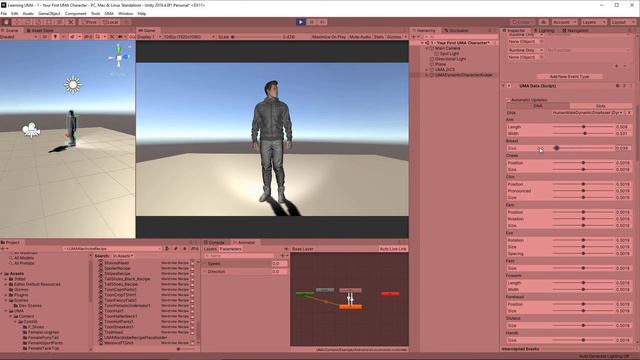Click the Speed parameter value field
640x360 pixels.
[x=279, y=264]
